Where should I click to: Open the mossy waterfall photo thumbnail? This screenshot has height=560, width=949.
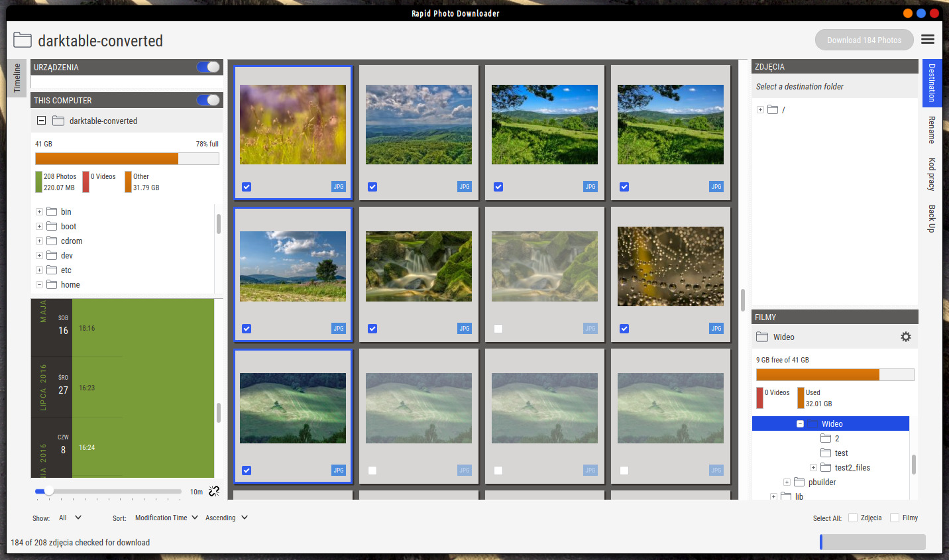click(x=419, y=266)
